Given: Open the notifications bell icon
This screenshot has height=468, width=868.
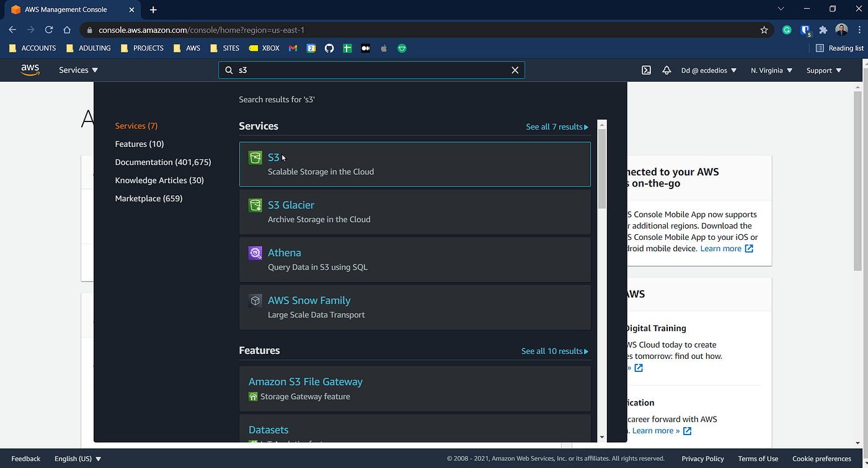Looking at the screenshot, I should [666, 70].
